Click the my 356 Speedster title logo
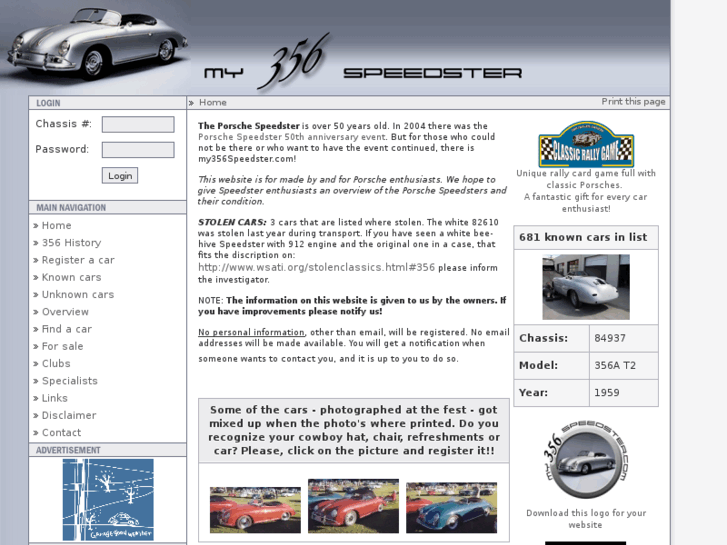 click(363, 63)
